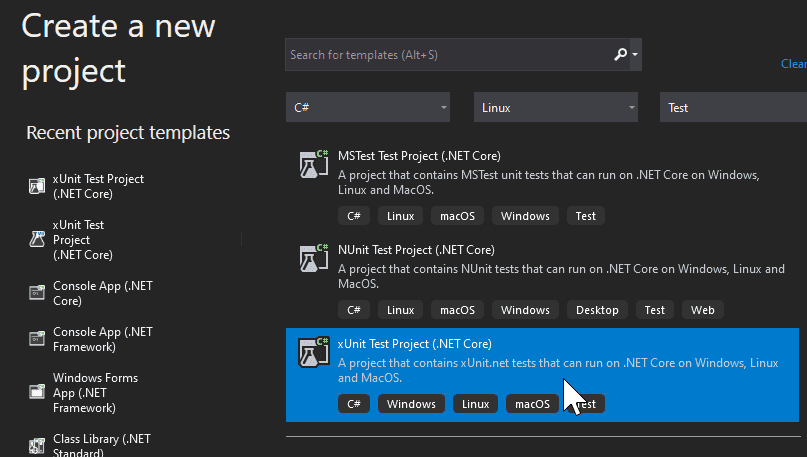Viewport: 807px width, 457px height.
Task: Click the recent Console App (.NET Core) icon
Action: tap(37, 293)
